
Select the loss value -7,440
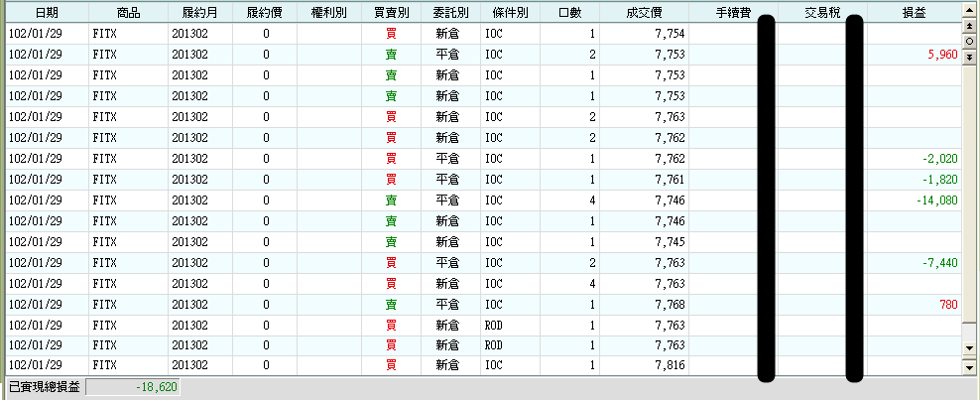pyautogui.click(x=940, y=263)
